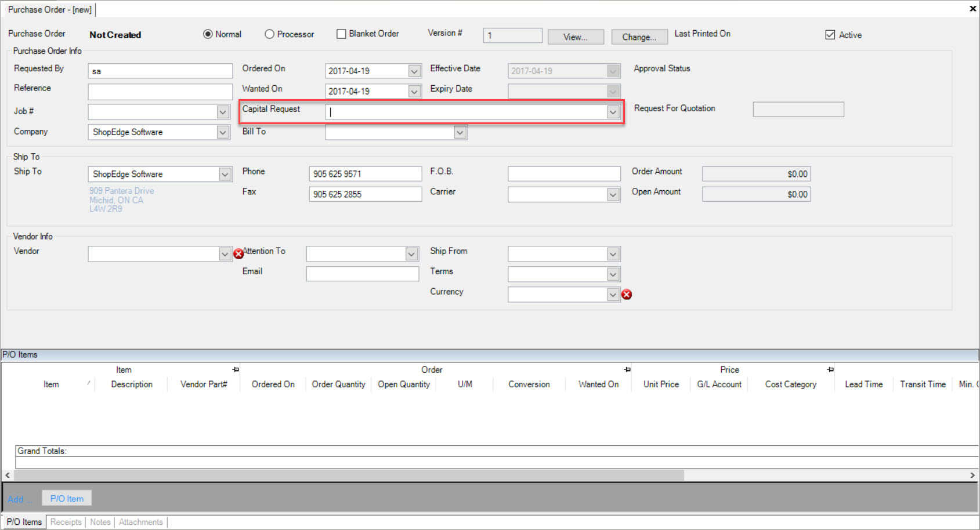980x530 pixels.
Task: Switch to the Receipts tab
Action: [x=66, y=522]
